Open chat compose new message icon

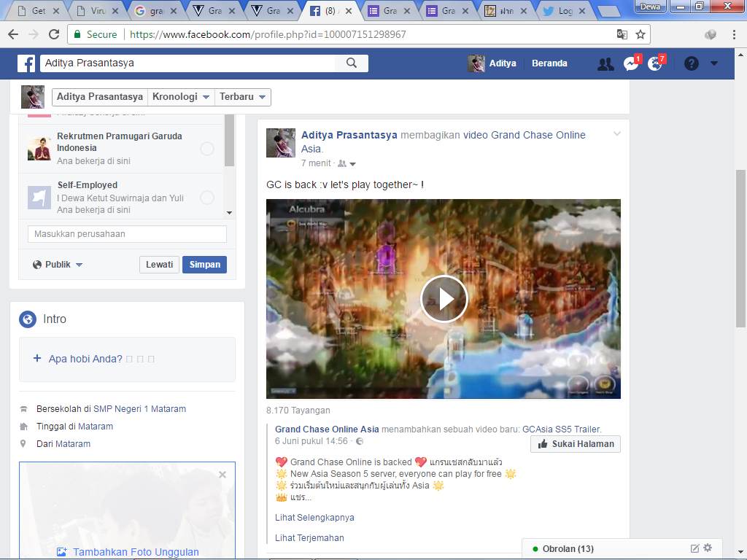point(694,548)
